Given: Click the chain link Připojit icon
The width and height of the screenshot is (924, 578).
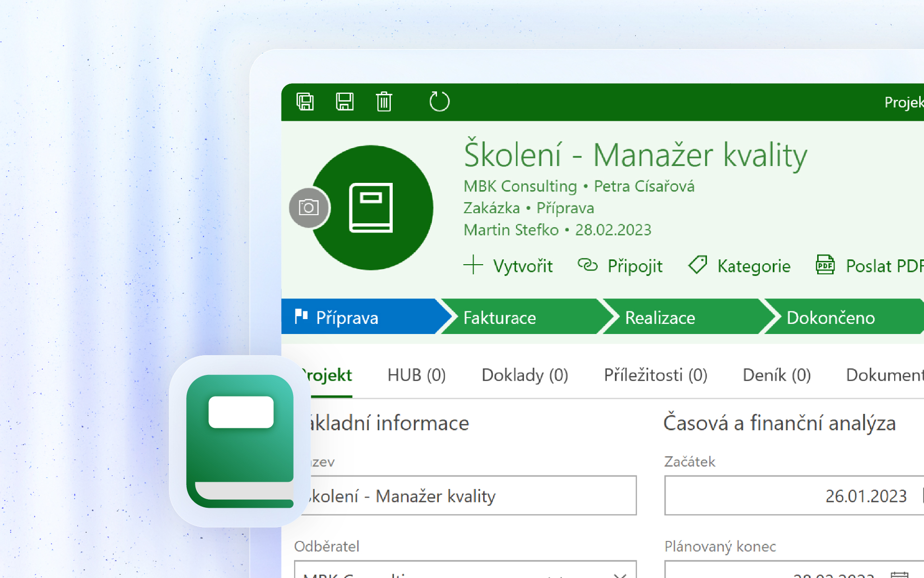Looking at the screenshot, I should point(587,265).
